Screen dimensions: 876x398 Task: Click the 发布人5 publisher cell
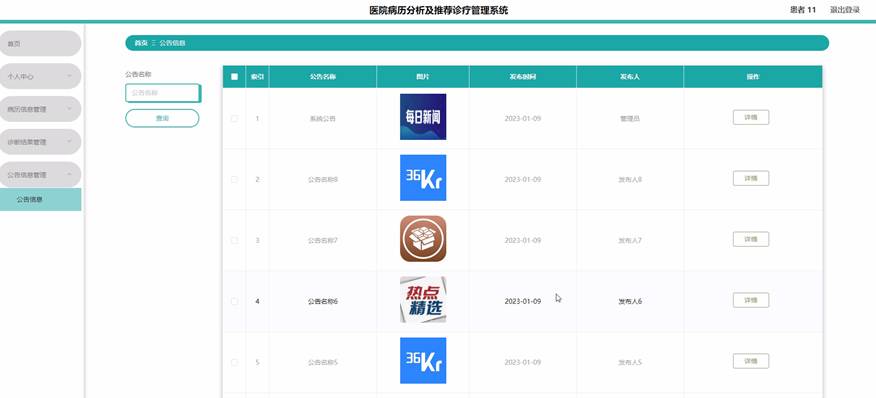(630, 363)
